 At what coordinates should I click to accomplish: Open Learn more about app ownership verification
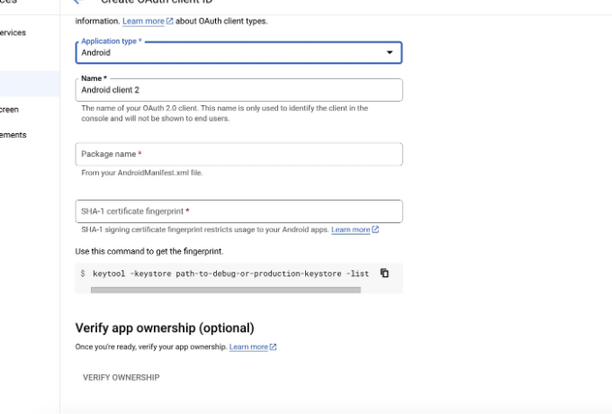253,347
